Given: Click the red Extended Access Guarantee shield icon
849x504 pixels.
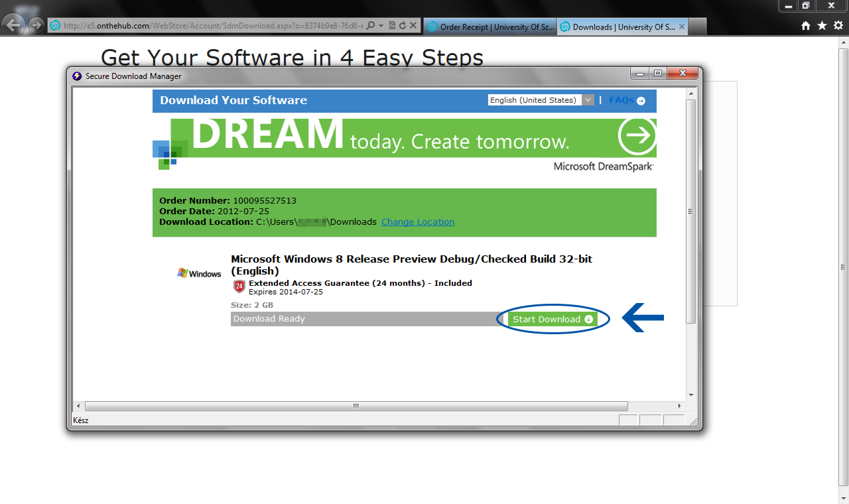Looking at the screenshot, I should coord(239,286).
